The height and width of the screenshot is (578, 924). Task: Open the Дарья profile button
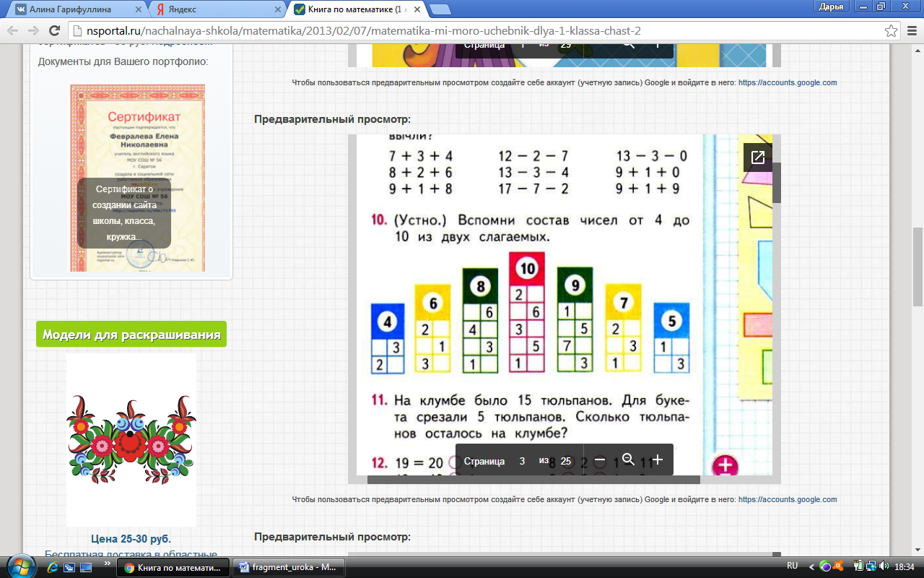(832, 7)
